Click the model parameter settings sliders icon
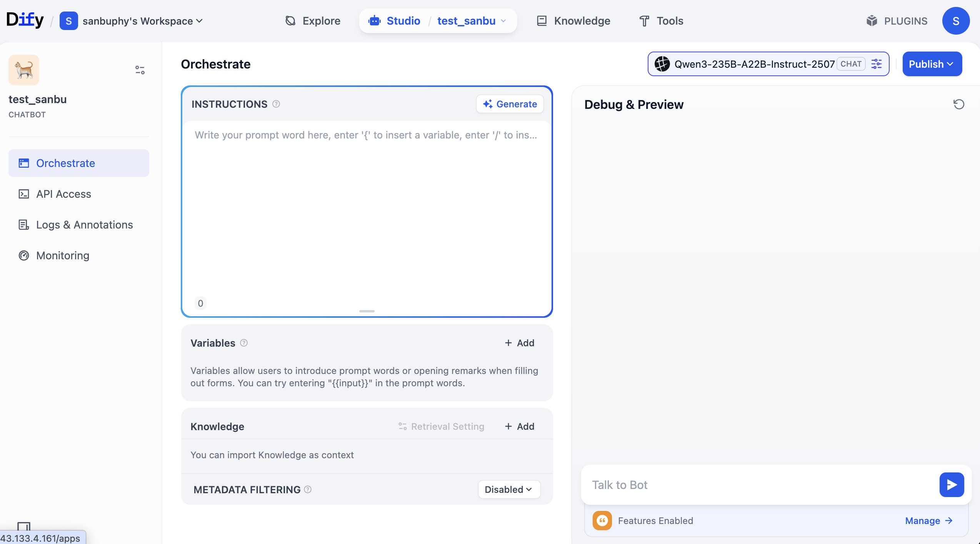 pos(877,64)
